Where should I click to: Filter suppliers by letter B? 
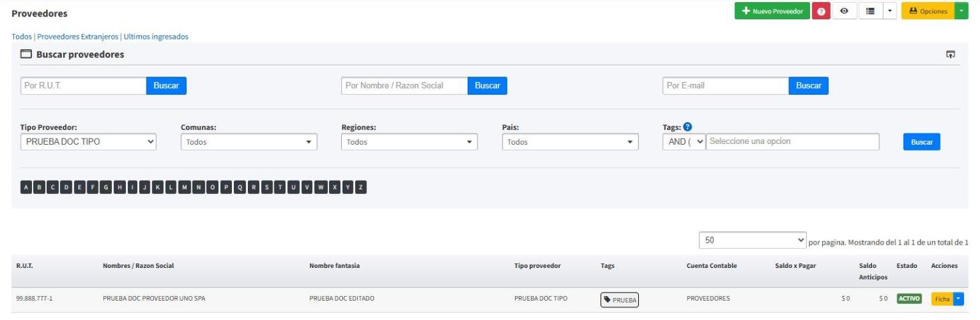point(39,188)
